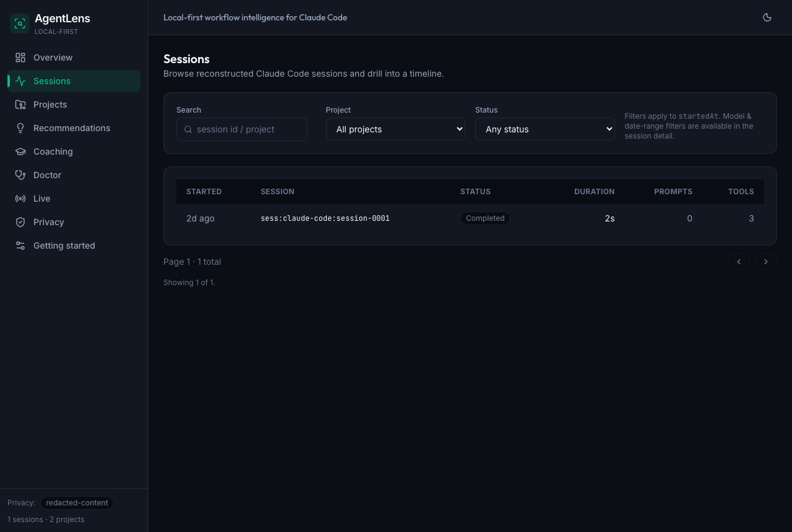Click the header tagline about Claude Code

(x=255, y=17)
